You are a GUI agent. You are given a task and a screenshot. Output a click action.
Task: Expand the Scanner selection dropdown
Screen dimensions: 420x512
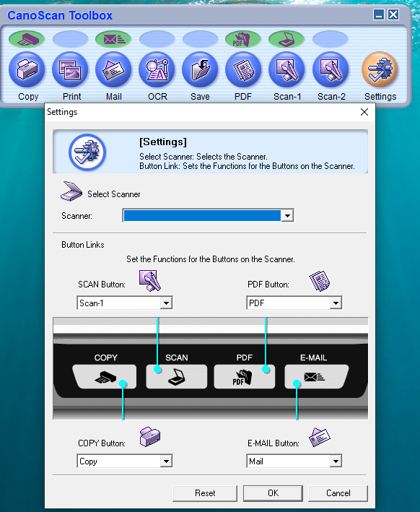point(209,215)
